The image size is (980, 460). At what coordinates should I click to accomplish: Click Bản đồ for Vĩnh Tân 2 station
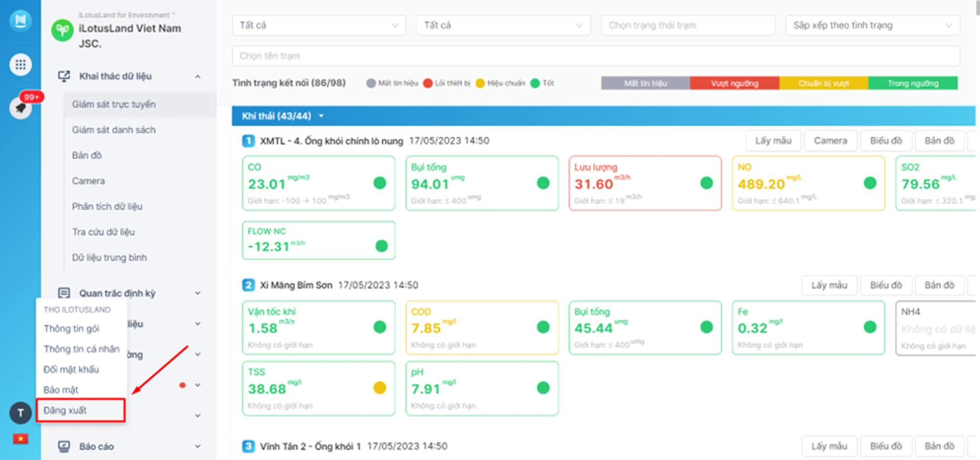click(x=939, y=446)
